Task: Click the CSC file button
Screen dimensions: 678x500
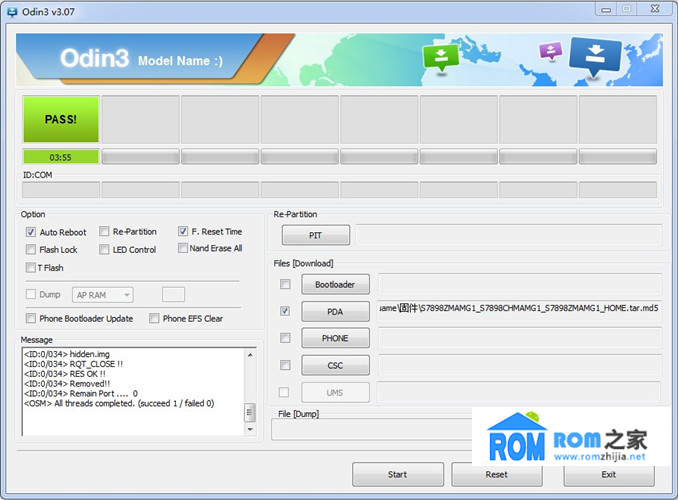Action: point(336,365)
